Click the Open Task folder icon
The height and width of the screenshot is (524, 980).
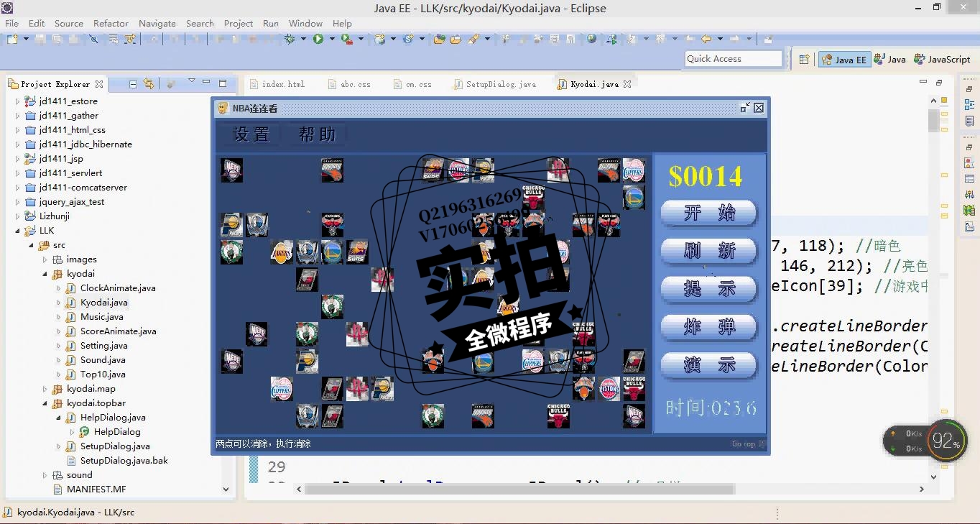[x=456, y=39]
